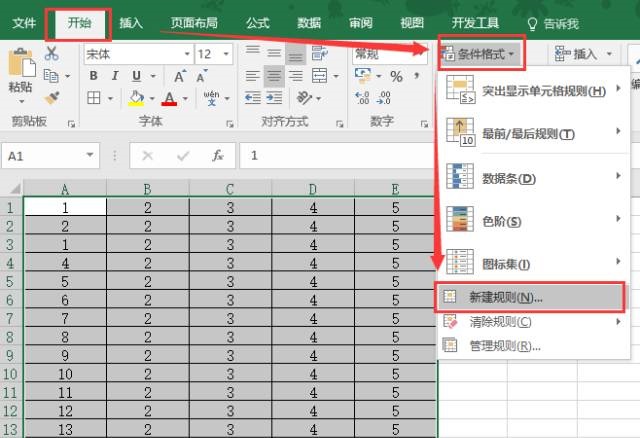This screenshot has width=640, height=438.
Task: Align text left
Action: (253, 76)
